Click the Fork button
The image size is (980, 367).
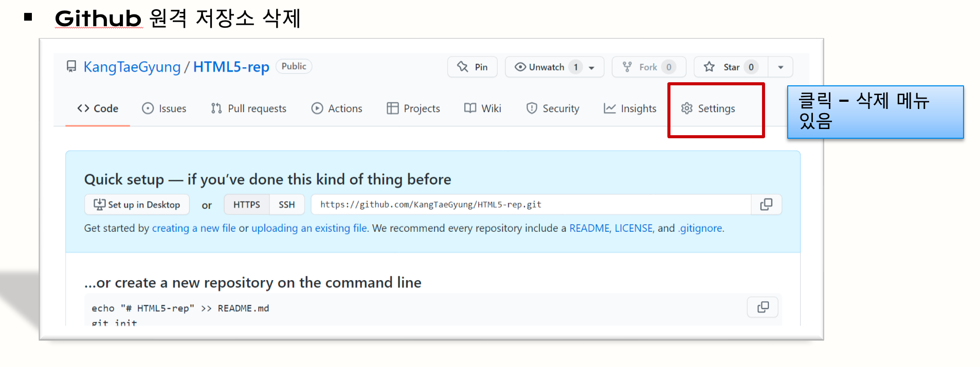(x=649, y=67)
